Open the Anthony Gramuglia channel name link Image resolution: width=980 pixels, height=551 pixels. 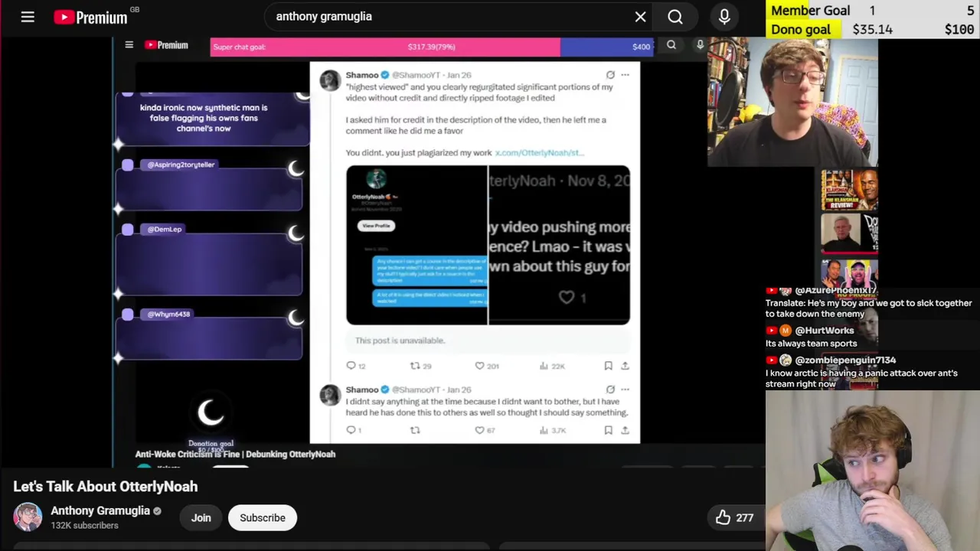[x=100, y=510]
